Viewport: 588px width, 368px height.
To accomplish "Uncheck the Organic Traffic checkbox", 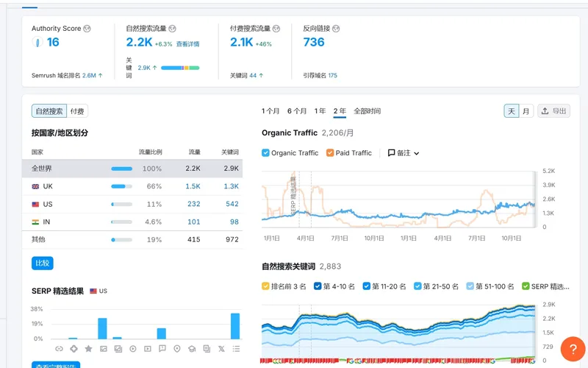I will tap(265, 153).
